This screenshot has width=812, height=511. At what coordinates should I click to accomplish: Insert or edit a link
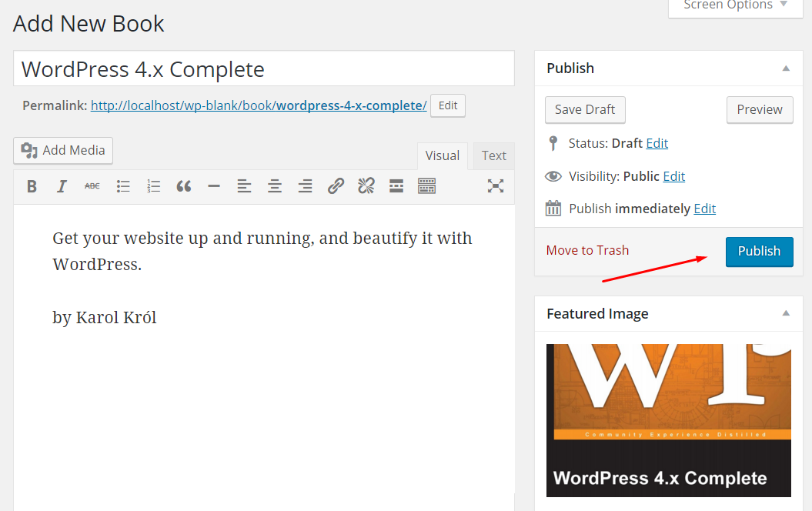pos(336,186)
